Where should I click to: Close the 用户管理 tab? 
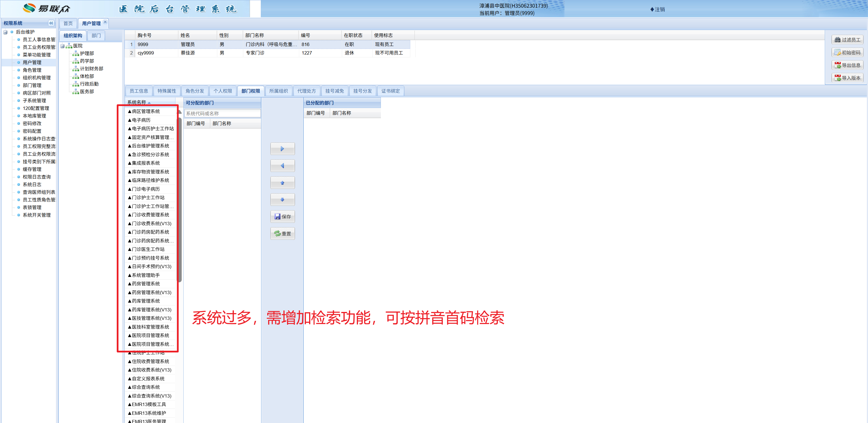tap(105, 22)
